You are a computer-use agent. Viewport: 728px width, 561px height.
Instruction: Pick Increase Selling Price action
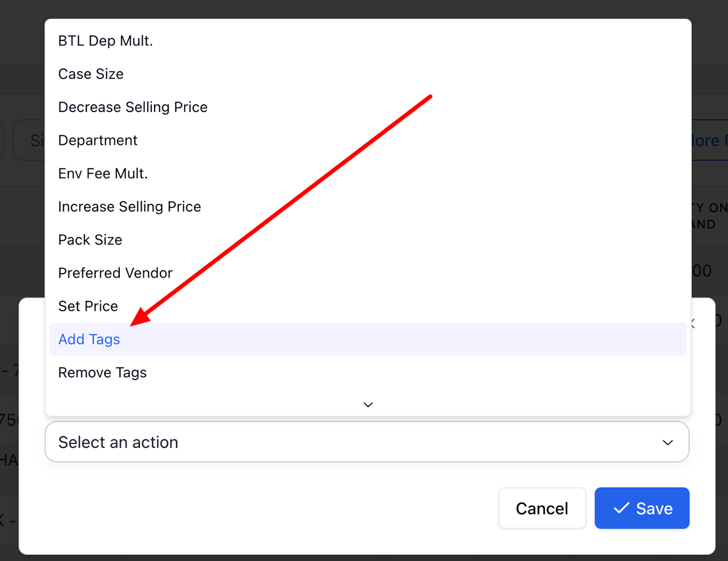[129, 207]
